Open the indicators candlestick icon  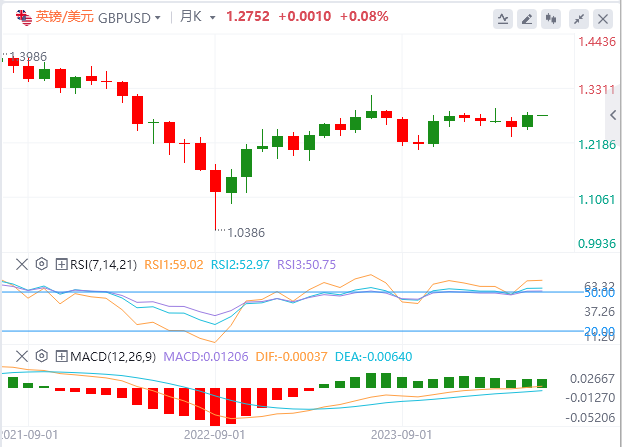(x=551, y=19)
